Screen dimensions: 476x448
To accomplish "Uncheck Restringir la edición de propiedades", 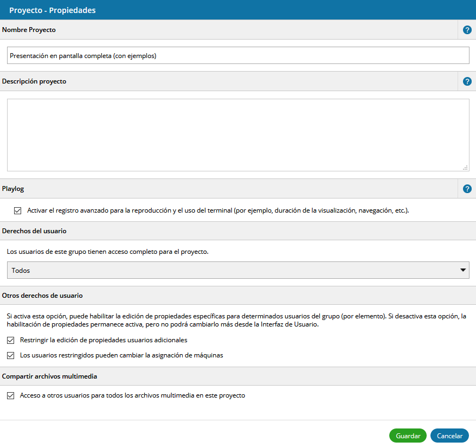I will pyautogui.click(x=10, y=340).
